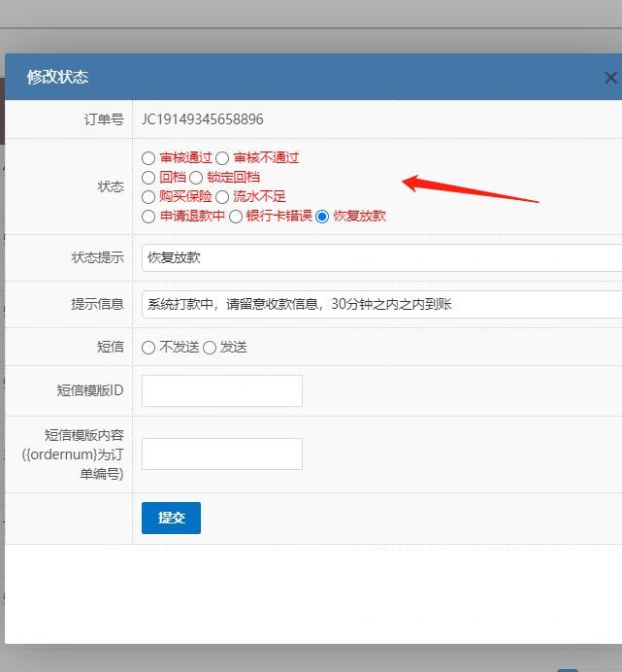Screen dimensions: 622x672
Task: Select the 回档 status option
Action: (148, 178)
